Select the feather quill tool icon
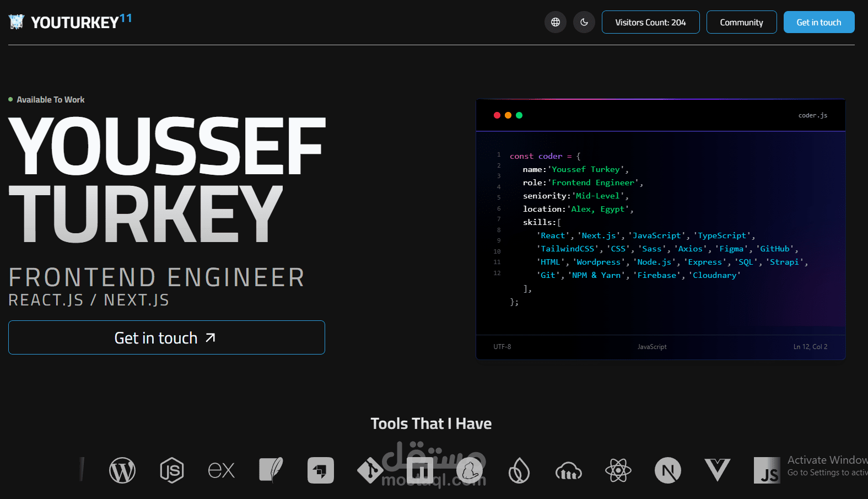Image resolution: width=868 pixels, height=499 pixels. [x=271, y=470]
